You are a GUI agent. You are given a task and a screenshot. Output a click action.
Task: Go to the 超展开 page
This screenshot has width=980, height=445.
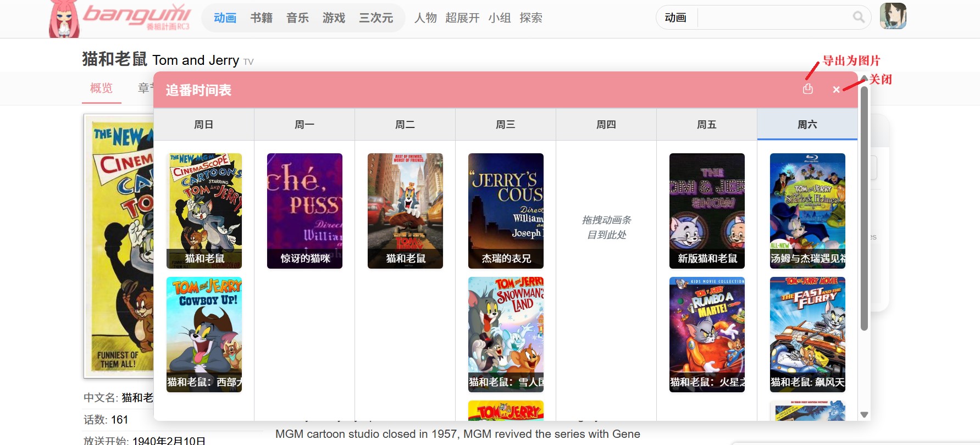tap(462, 18)
